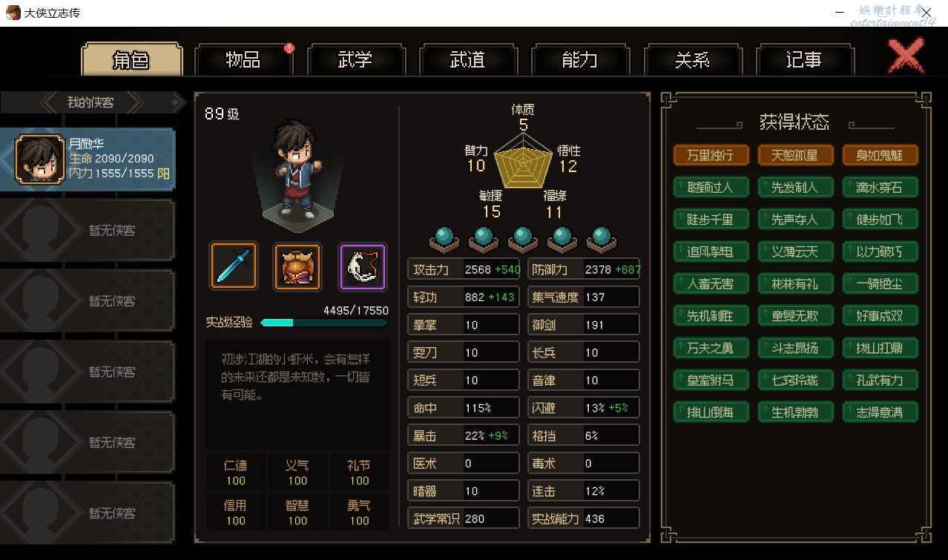Click the right arrow beside 我的侠客
Screen dimensions: 948x560
(x=134, y=102)
